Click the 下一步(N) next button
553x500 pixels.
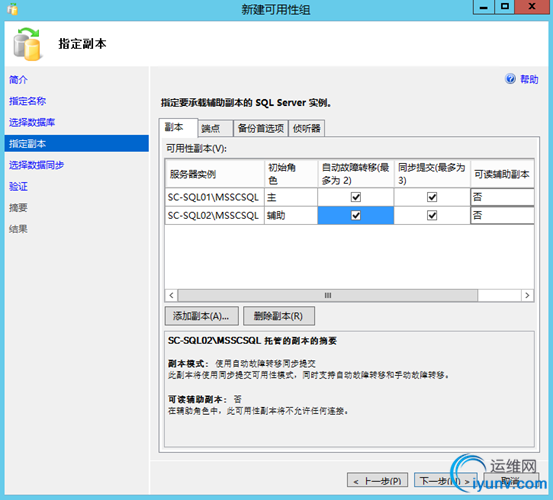(445, 480)
